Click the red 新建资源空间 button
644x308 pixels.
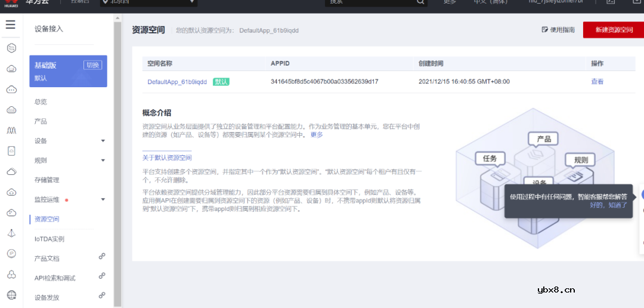(614, 30)
